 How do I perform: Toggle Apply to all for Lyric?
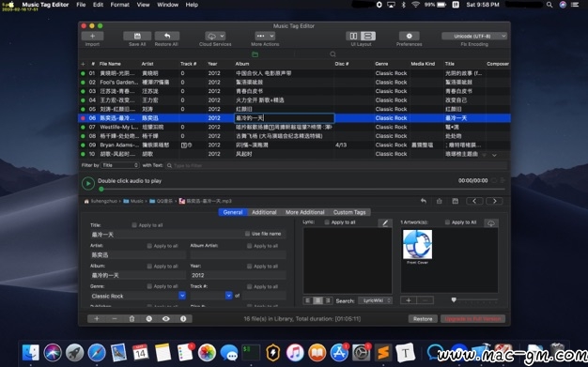pos(327,222)
